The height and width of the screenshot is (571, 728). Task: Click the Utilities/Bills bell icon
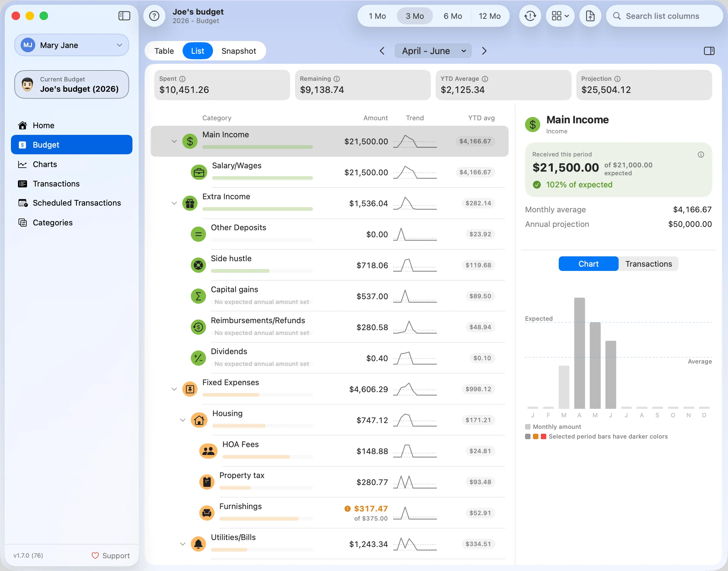coord(198,544)
